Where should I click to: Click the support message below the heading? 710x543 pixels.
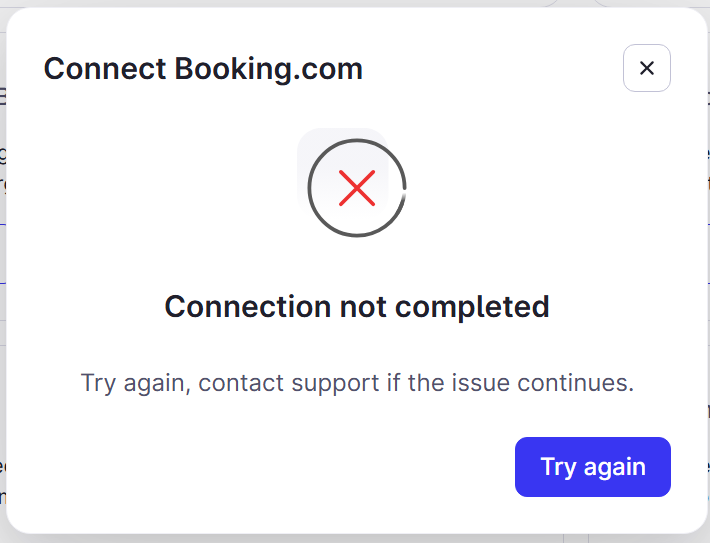357,383
